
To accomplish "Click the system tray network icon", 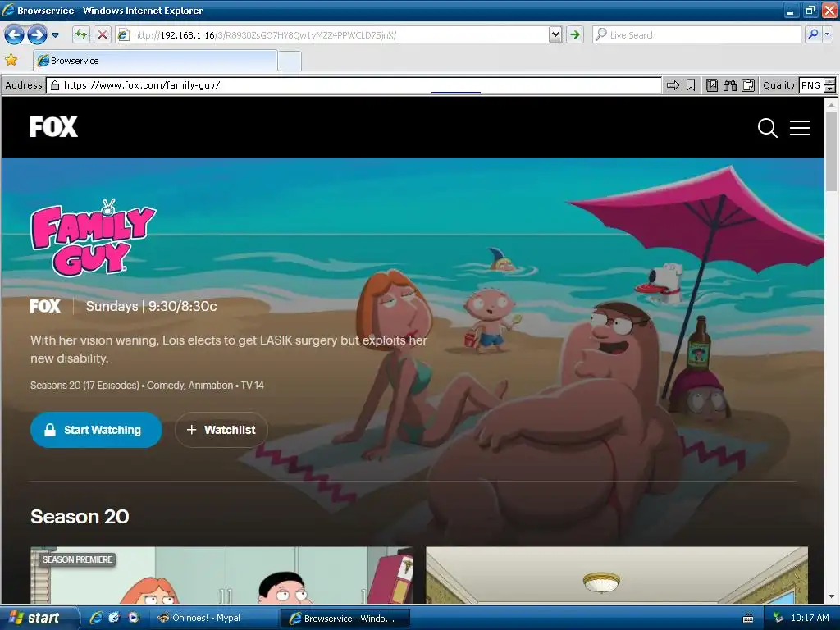I will tap(778, 618).
